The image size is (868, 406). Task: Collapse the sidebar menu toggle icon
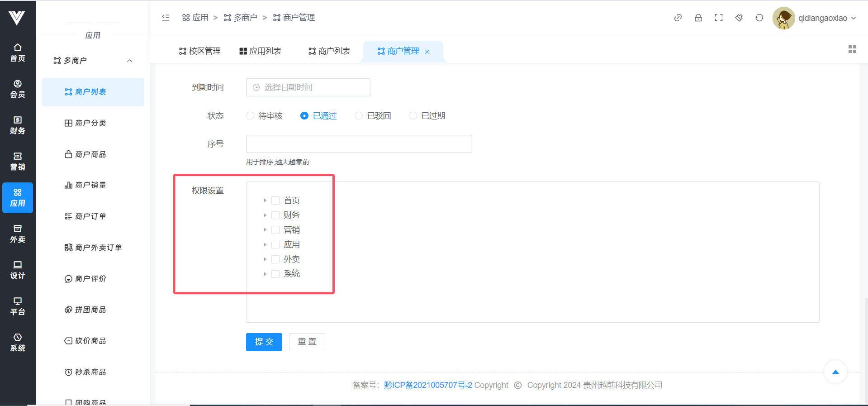click(166, 18)
